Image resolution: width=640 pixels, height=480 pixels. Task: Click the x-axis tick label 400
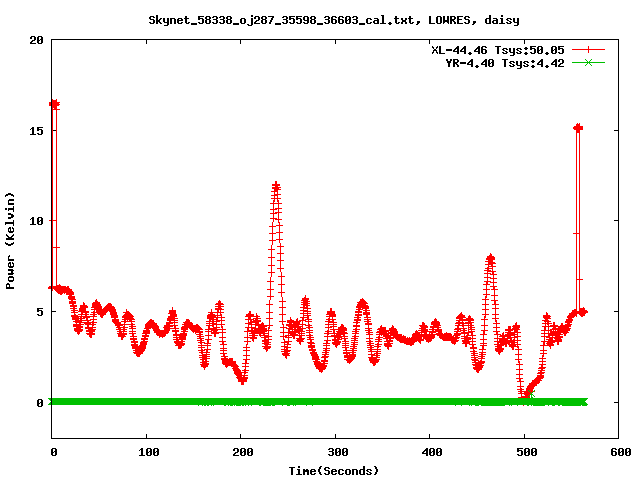432,452
